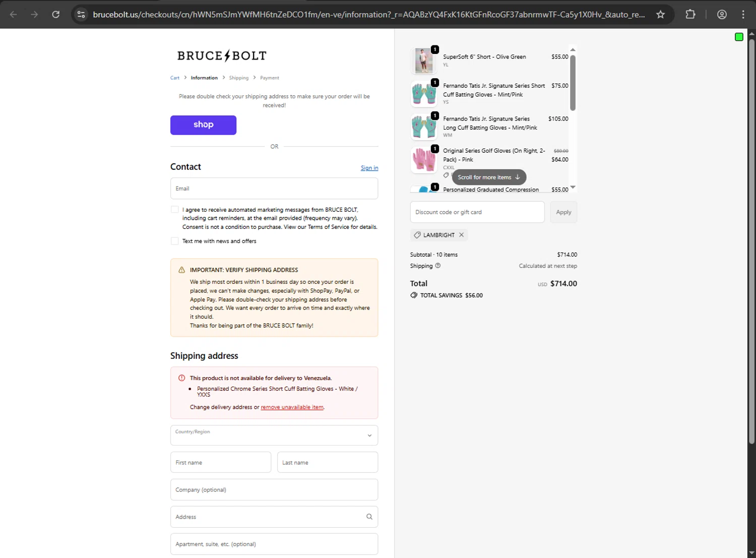This screenshot has width=756, height=558.
Task: Open the site information icon in address bar
Action: 81,14
